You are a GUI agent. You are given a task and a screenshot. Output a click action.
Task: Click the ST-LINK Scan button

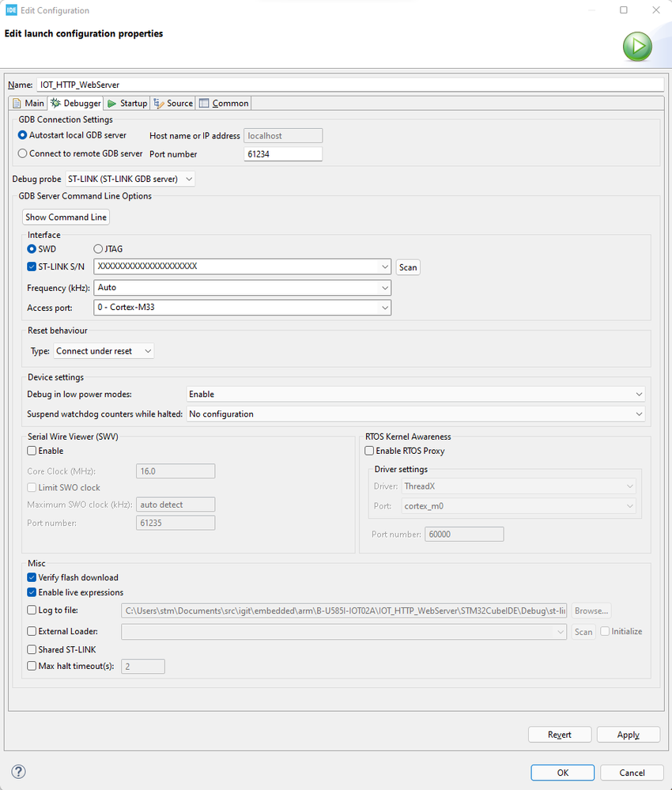pyautogui.click(x=408, y=267)
